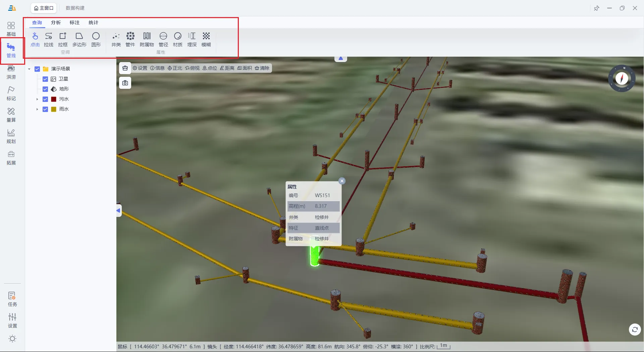Toggle the 雨水 layer checkbox
The width and height of the screenshot is (644, 352).
pos(45,109)
